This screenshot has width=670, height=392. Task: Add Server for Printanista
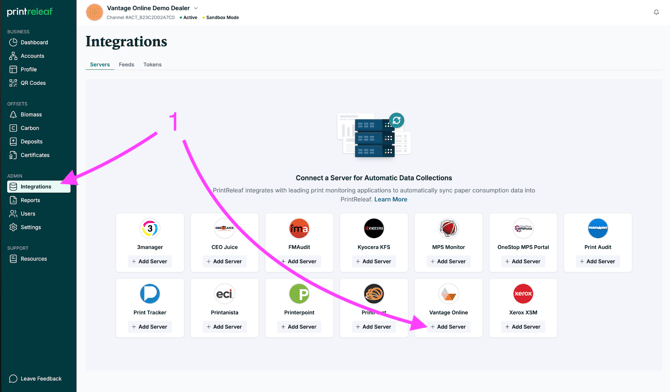[x=224, y=327]
